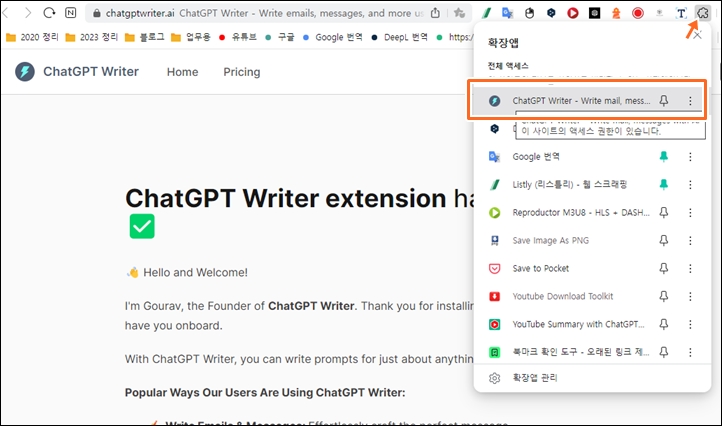Click the dark hexagon extension icon in toolbar
This screenshot has height=426, width=722.
pos(551,13)
